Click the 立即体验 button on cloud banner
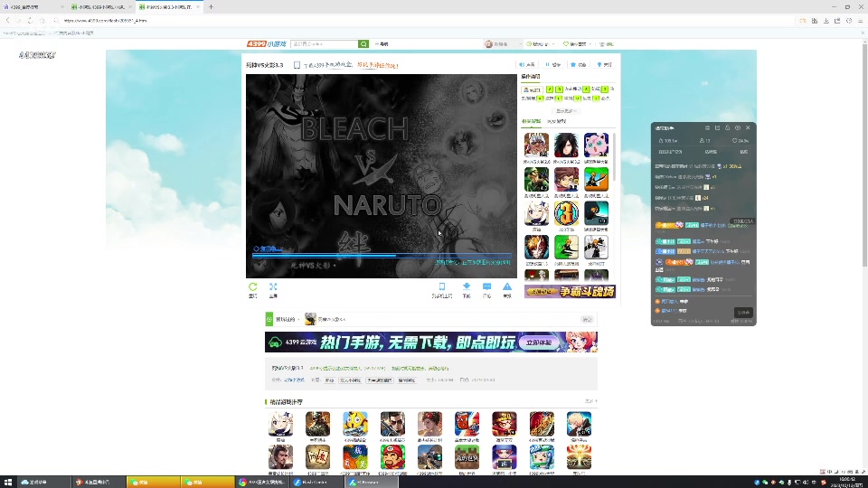This screenshot has width=868, height=488. [539, 343]
